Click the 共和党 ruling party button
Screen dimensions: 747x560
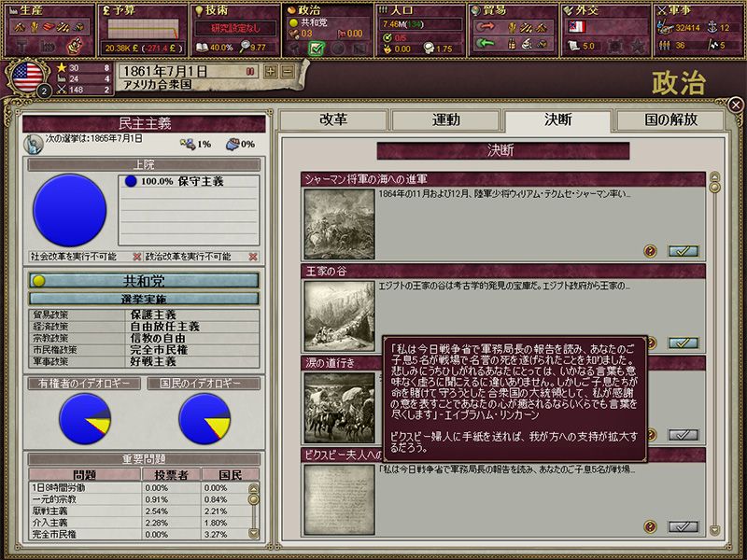coord(144,281)
